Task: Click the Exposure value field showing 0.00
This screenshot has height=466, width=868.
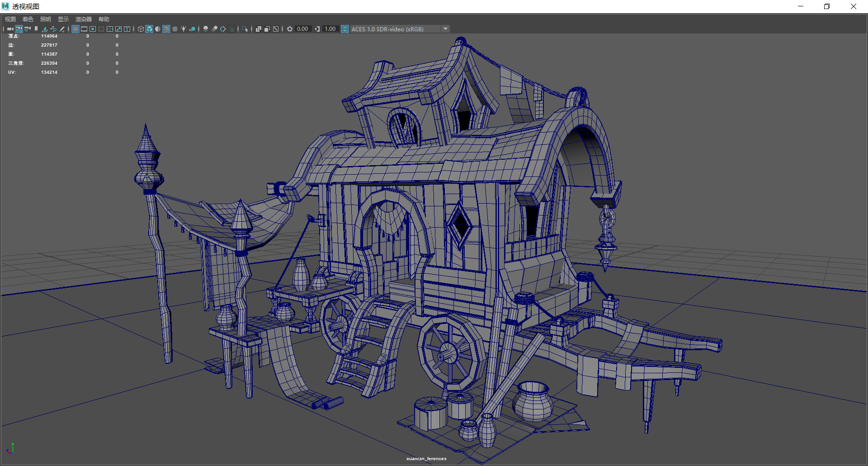Action: point(302,29)
